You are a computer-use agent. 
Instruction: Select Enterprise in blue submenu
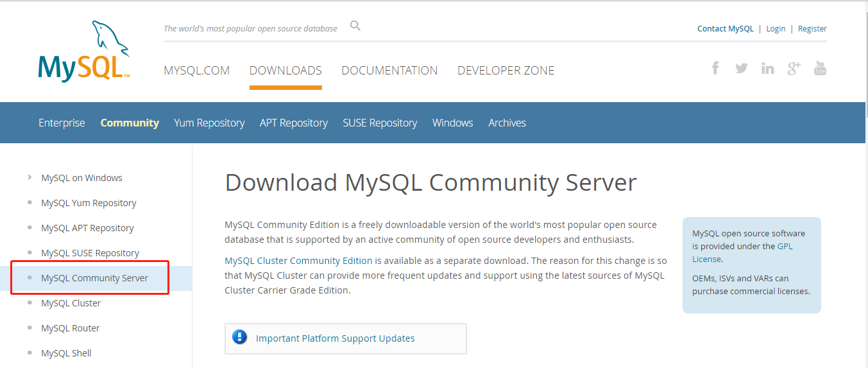click(62, 123)
